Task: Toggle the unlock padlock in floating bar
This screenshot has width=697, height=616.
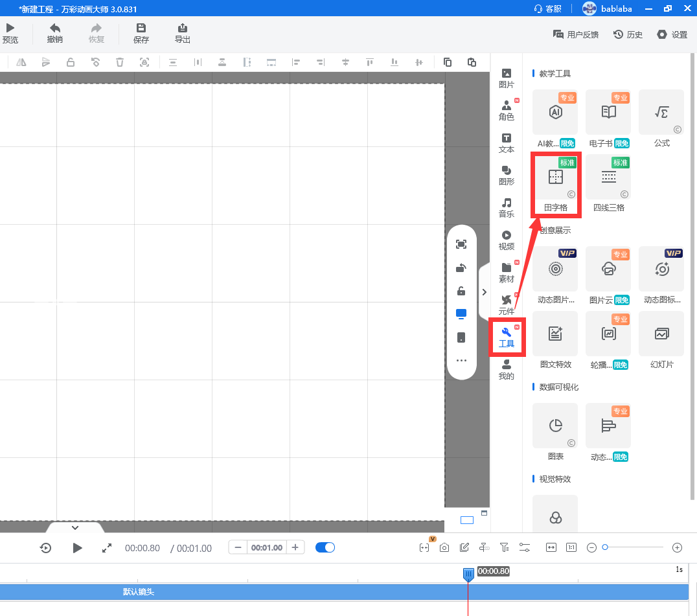Action: (461, 291)
